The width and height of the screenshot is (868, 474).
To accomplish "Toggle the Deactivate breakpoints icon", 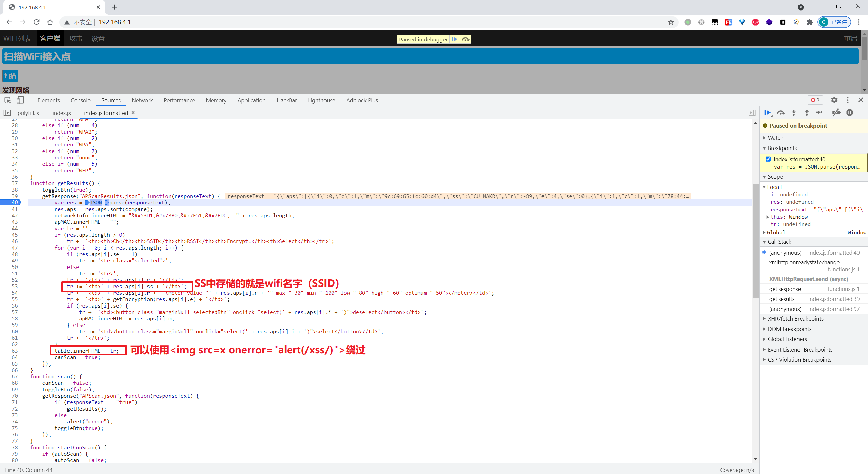I will [836, 113].
